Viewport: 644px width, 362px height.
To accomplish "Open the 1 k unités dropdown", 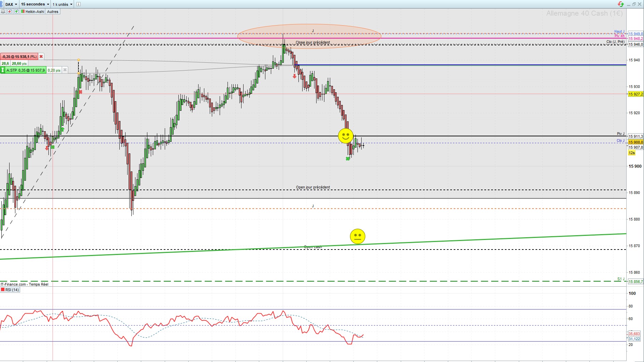I will (x=62, y=4).
